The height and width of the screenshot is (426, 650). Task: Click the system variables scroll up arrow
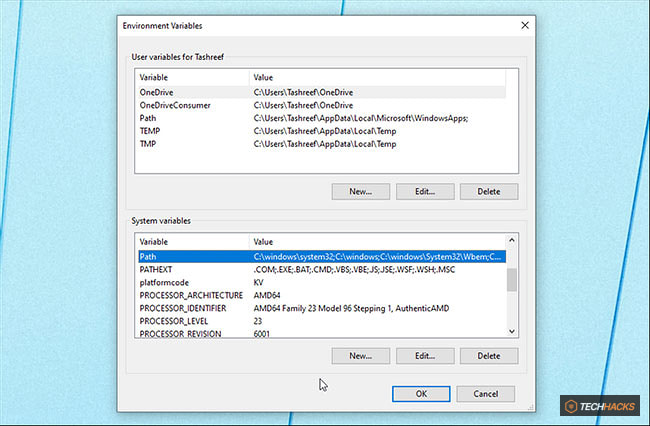point(512,240)
